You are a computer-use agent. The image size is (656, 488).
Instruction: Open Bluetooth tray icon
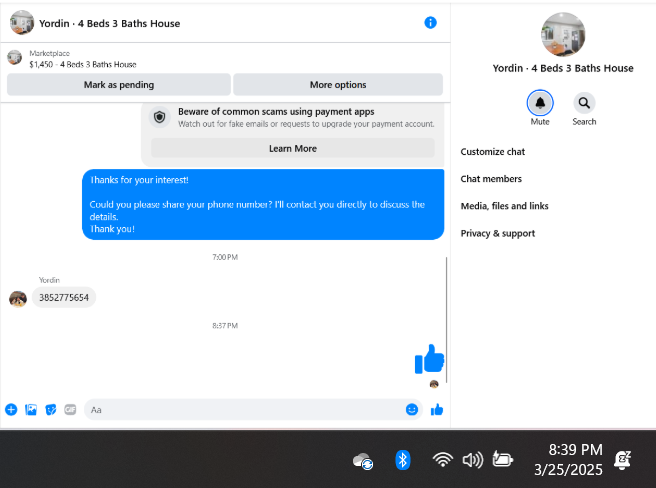click(402, 460)
